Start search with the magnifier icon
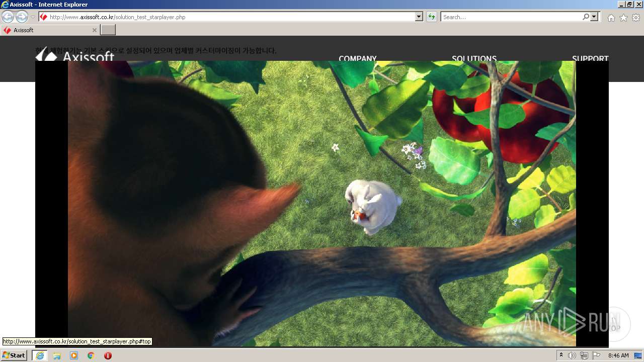The height and width of the screenshot is (362, 644). (586, 17)
